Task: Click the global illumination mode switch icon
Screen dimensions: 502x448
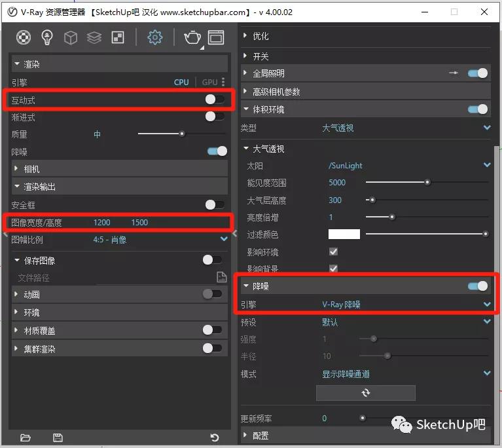Action: tap(454, 73)
